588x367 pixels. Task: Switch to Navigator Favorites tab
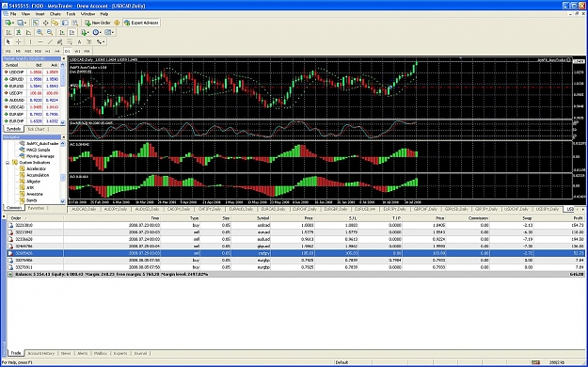(x=36, y=208)
